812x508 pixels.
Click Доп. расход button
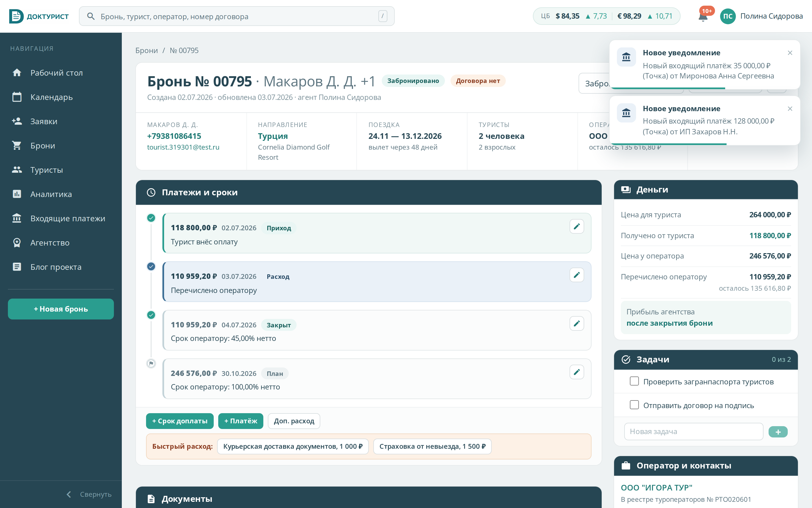coord(294,421)
